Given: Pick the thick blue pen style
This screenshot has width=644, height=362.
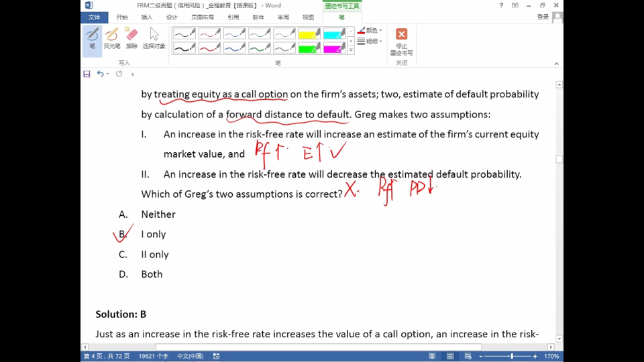Looking at the screenshot, I should tap(235, 48).
